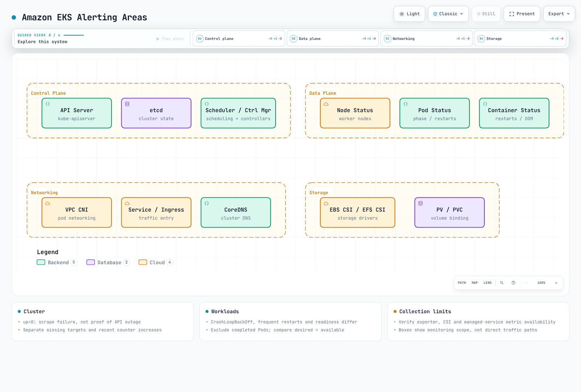Toggle the Still animation mode

tap(486, 14)
